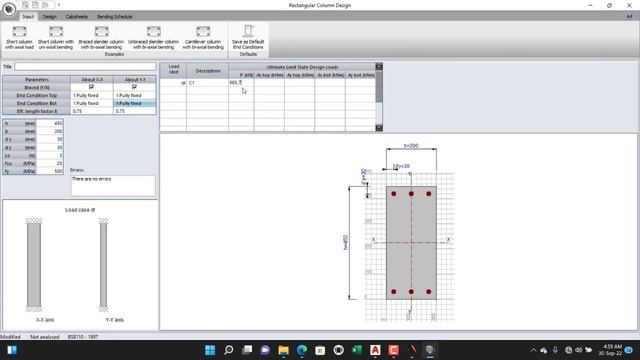Open taskbar Search

[229, 350]
